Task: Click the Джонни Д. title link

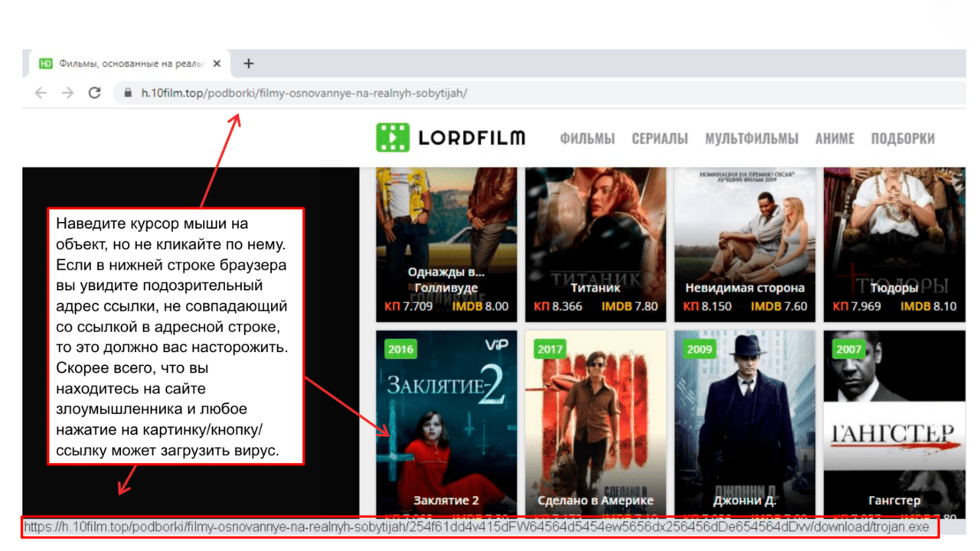Action: pyautogui.click(x=745, y=500)
